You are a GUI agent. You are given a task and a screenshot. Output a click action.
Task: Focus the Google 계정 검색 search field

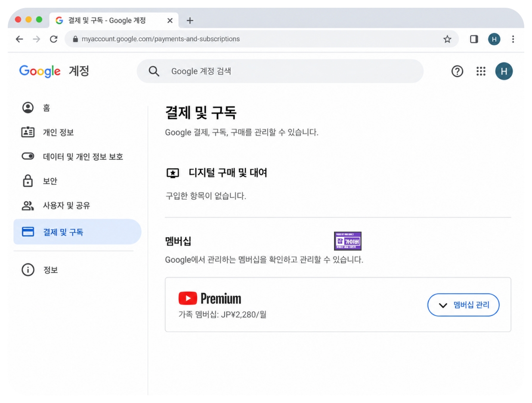pyautogui.click(x=280, y=71)
